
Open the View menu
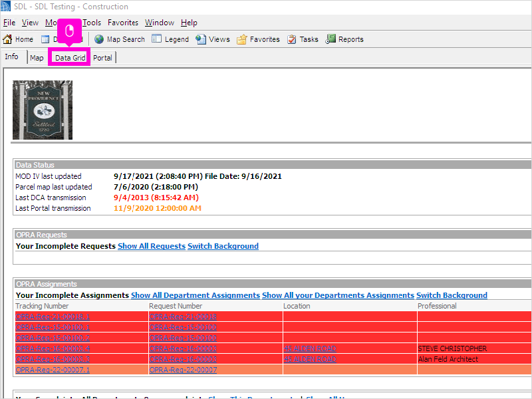pos(30,23)
